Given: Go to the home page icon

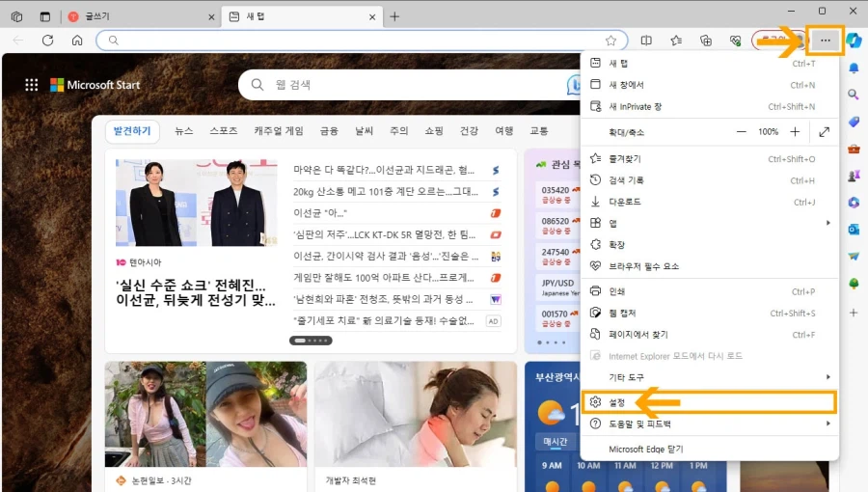Looking at the screenshot, I should 77,41.
